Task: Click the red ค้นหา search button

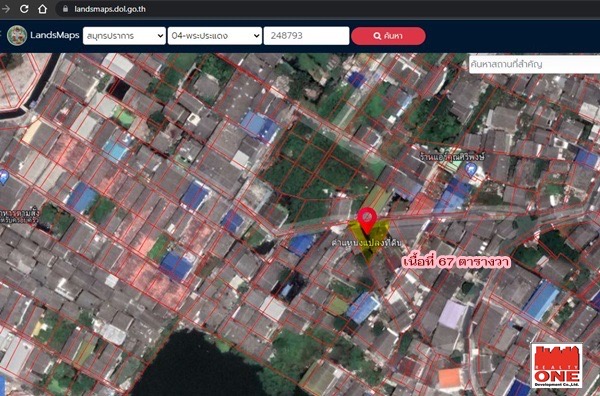Action: [388, 36]
